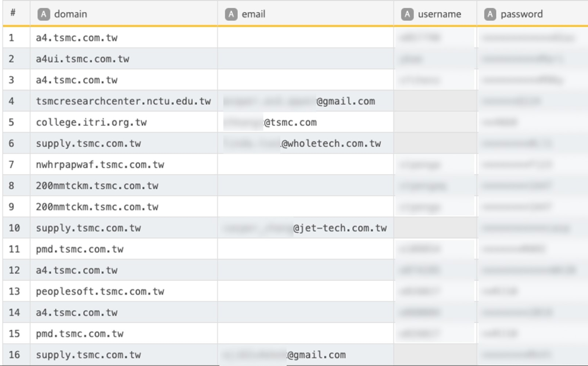Click the text-type icon beside domain header
Screen dimensions: 588x366
pyautogui.click(x=43, y=14)
